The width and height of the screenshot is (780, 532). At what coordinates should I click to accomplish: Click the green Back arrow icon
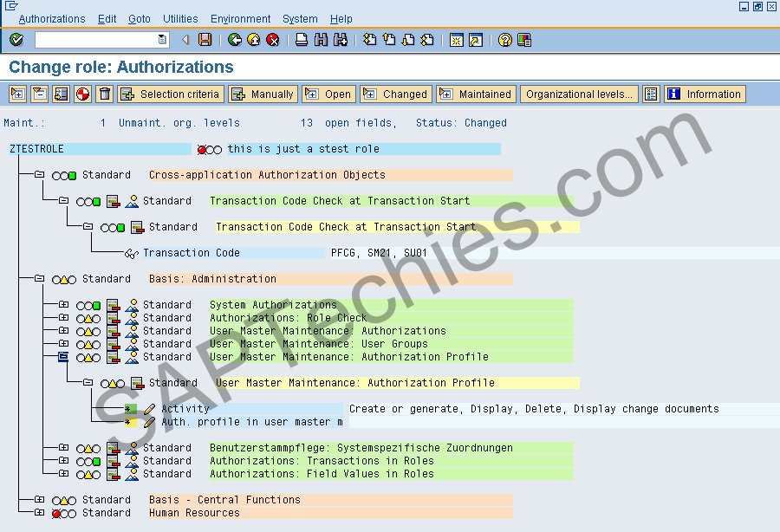click(x=234, y=39)
